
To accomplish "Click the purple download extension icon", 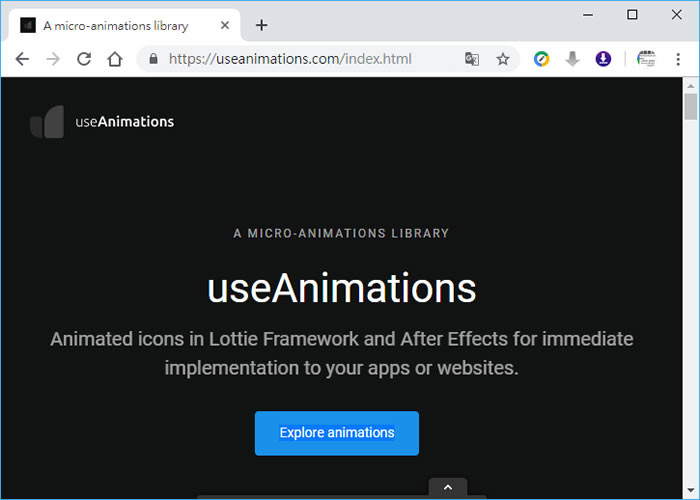I will pyautogui.click(x=603, y=59).
